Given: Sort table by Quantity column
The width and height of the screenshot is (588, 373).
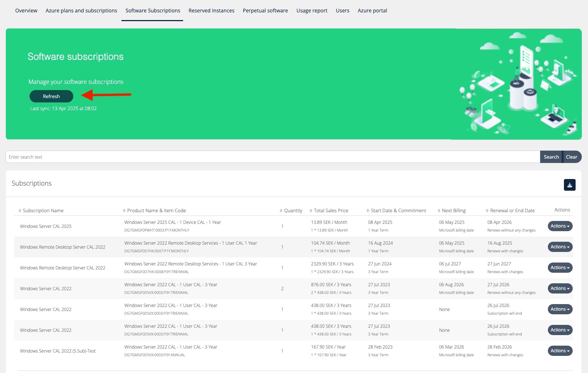Looking at the screenshot, I should [x=281, y=211].
